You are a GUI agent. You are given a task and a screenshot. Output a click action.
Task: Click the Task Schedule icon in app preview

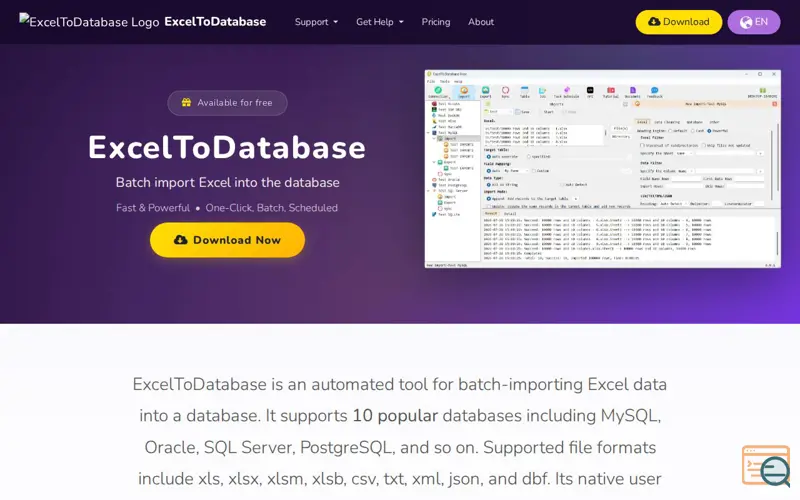(567, 90)
